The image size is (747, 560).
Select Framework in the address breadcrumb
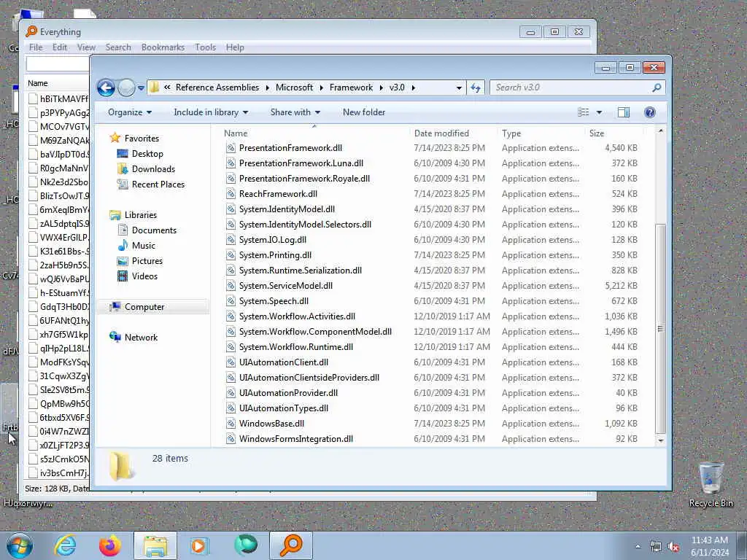[351, 87]
